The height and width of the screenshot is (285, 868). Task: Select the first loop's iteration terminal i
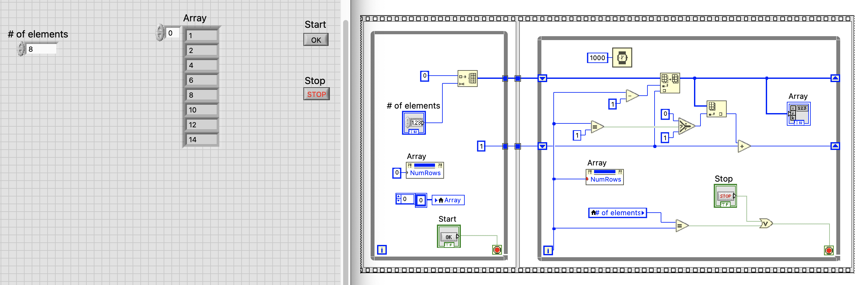point(382,250)
